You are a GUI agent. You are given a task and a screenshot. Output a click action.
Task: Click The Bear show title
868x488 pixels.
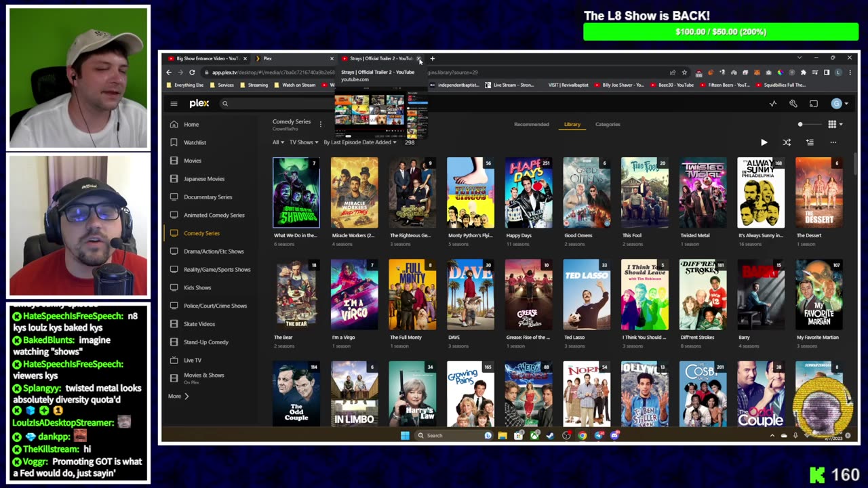coord(283,338)
